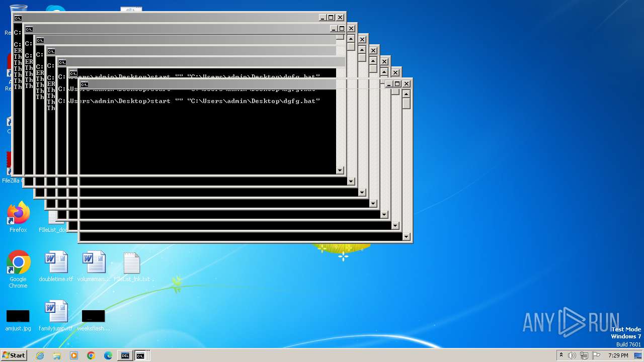
Task: Open Microsoft Edge from the taskbar
Action: [x=108, y=355]
